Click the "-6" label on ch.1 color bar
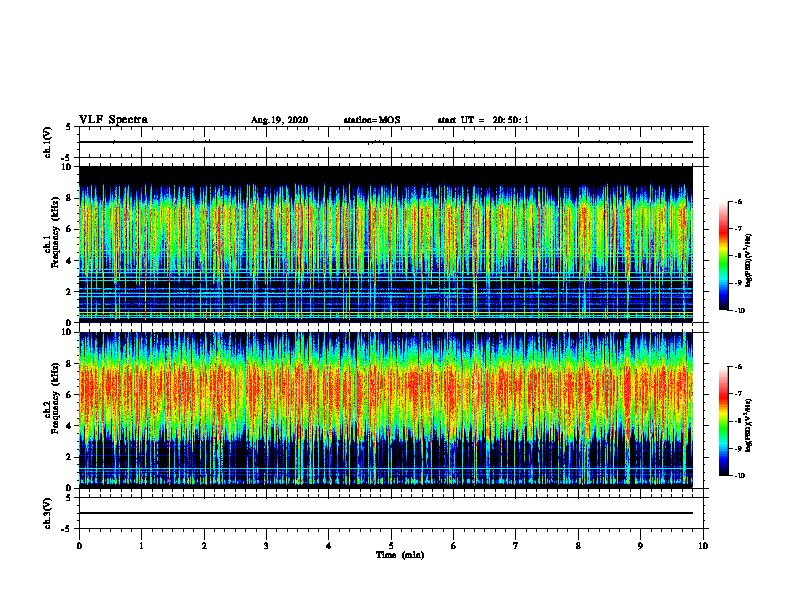This screenshot has height=612, width=792. [x=738, y=201]
